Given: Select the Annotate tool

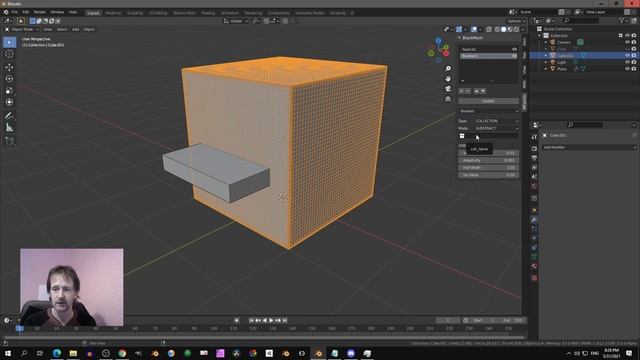Looking at the screenshot, I should click(9, 116).
